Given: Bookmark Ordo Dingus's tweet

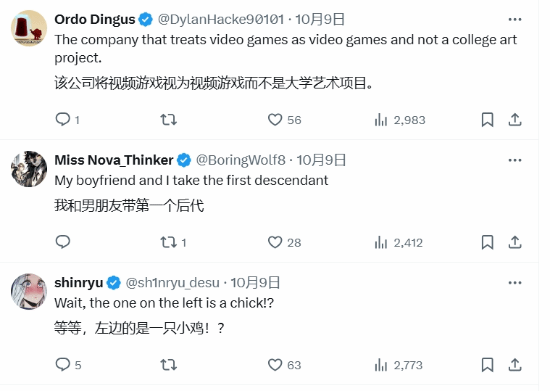Looking at the screenshot, I should pyautogui.click(x=488, y=120).
